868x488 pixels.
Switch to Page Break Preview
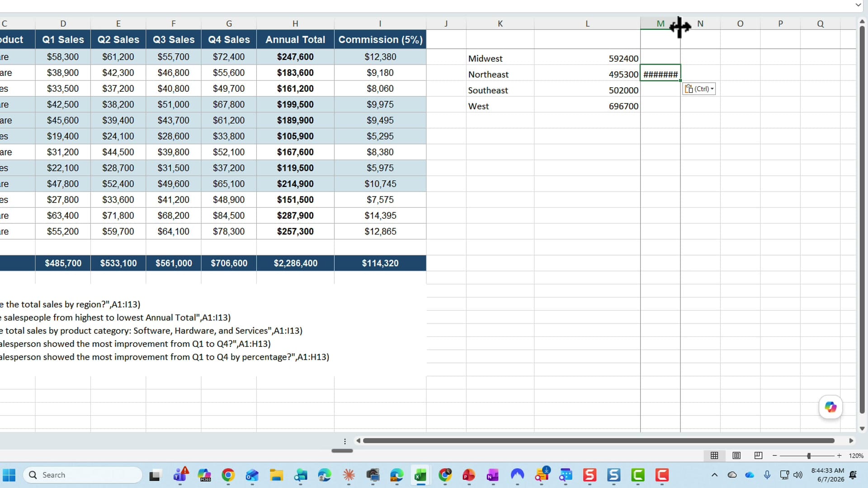pos(759,455)
